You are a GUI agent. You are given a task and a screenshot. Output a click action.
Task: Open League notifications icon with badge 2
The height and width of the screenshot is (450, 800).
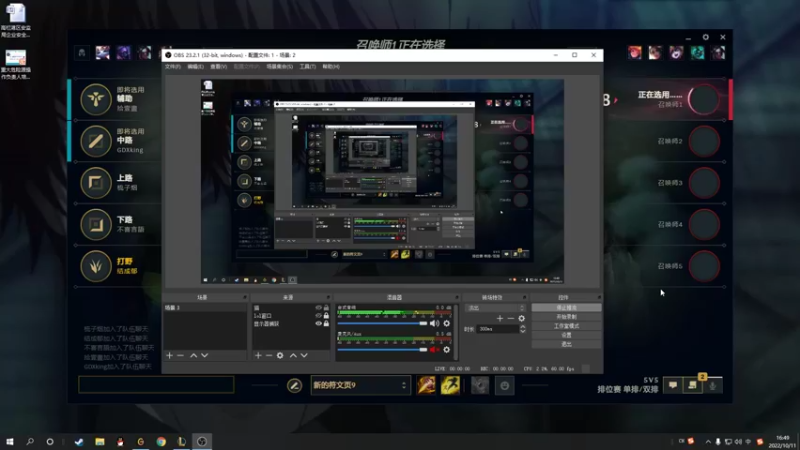(x=692, y=385)
